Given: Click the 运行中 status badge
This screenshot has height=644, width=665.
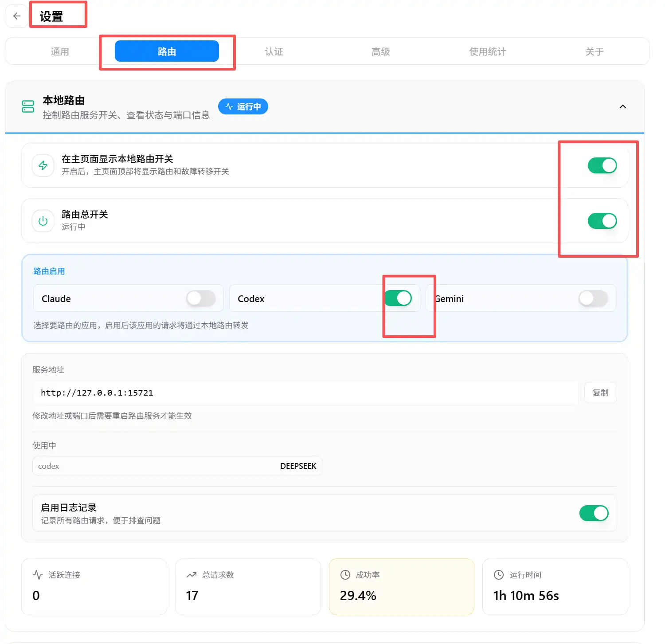Looking at the screenshot, I should (x=243, y=106).
